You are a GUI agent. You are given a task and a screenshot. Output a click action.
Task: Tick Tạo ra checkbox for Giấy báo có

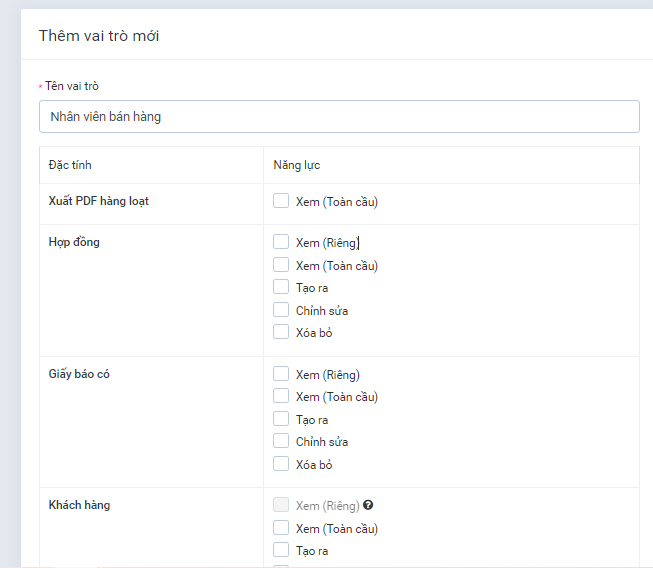click(281, 419)
